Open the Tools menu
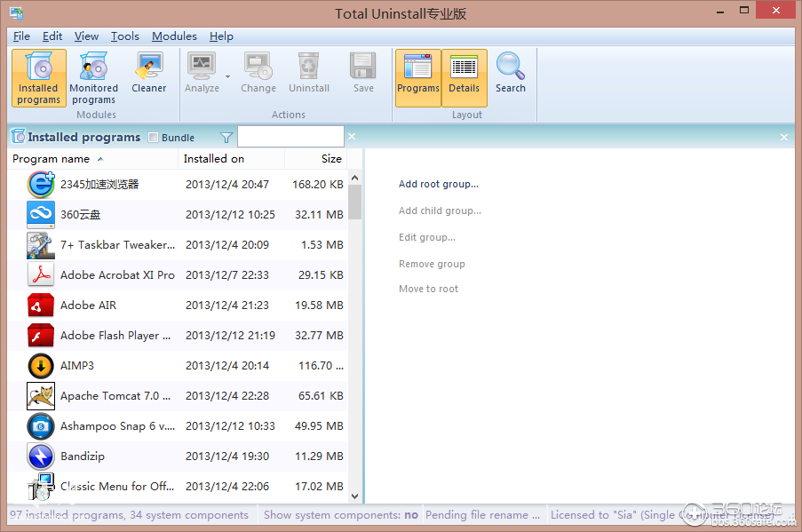 tap(125, 36)
